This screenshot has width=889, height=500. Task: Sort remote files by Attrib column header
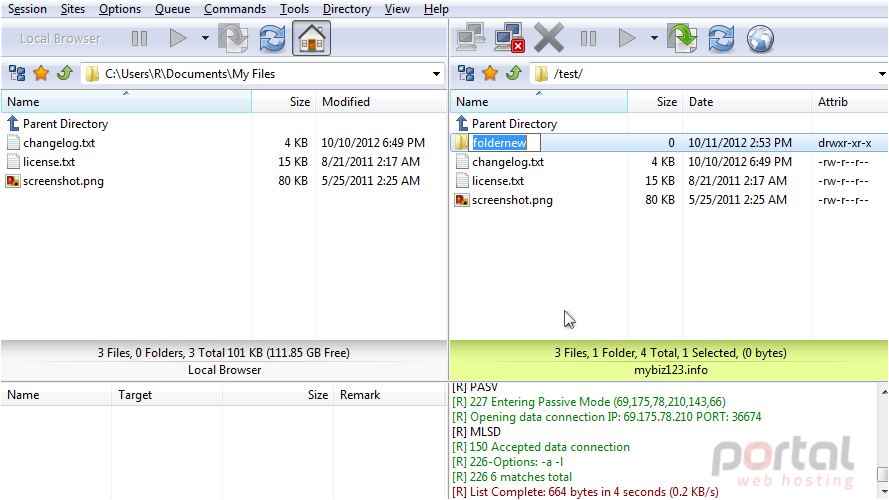(x=849, y=101)
